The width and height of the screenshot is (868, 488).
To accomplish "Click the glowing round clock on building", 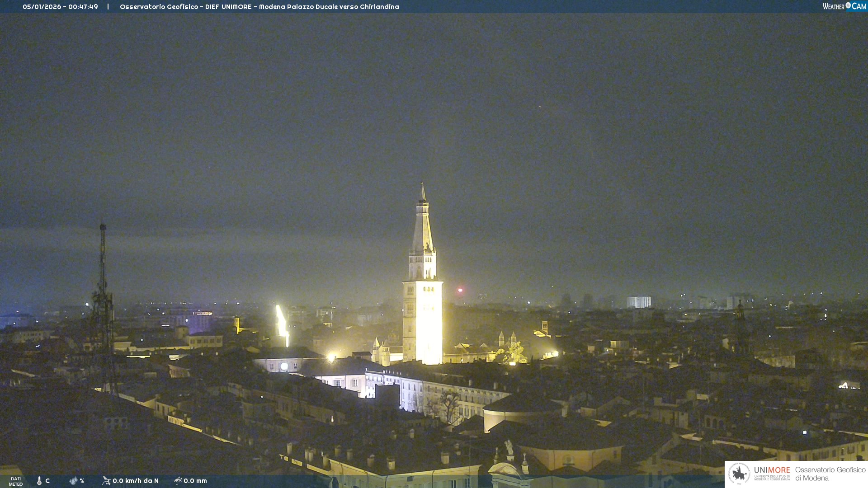I will [x=284, y=366].
